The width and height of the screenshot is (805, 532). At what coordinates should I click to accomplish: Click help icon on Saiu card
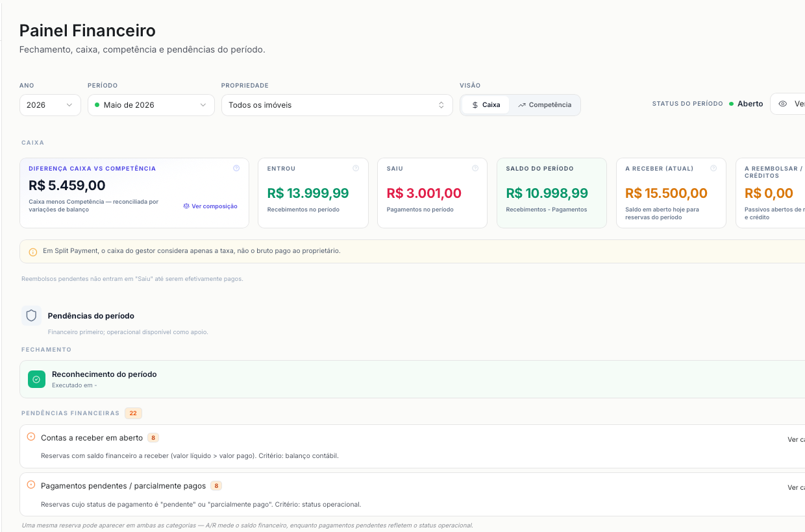click(x=475, y=168)
